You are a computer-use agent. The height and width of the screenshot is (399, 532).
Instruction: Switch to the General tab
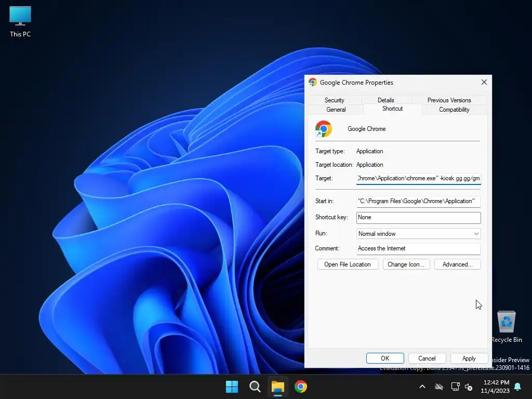(336, 110)
